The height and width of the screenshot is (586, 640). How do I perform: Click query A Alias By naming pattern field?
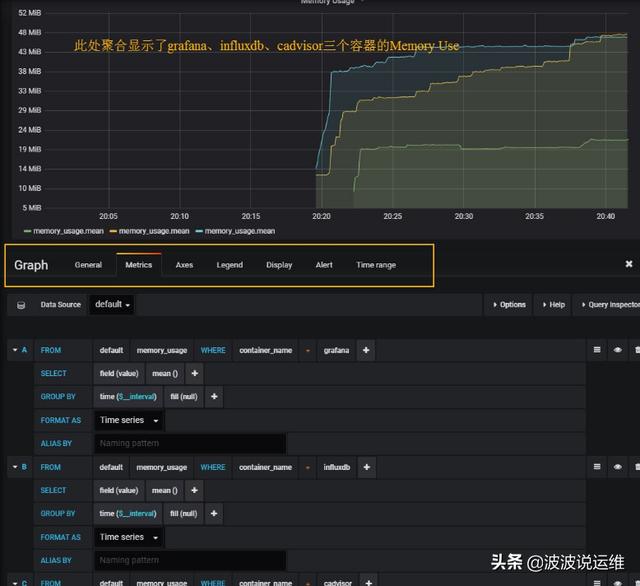[190, 443]
